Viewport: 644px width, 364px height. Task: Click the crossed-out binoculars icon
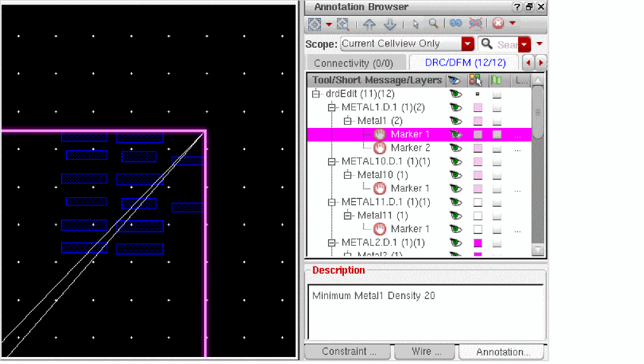(475, 24)
